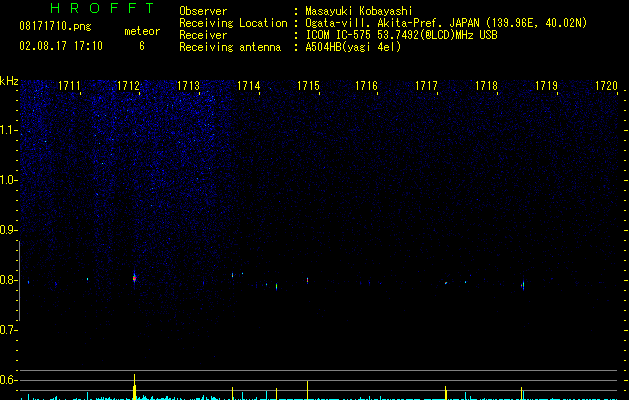Image resolution: width=629 pixels, height=400 pixels.
Task: Click the 1.0 frequency axis label
Action: (x=9, y=180)
